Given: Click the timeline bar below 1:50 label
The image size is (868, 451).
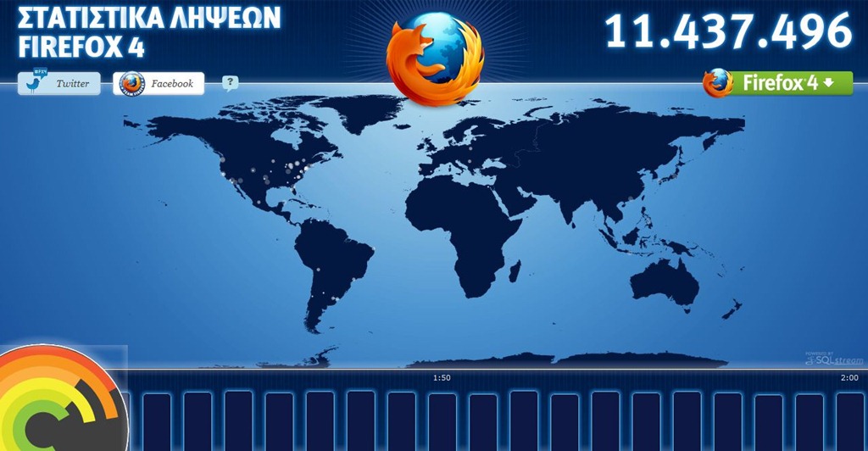Looking at the screenshot, I should point(442,421).
